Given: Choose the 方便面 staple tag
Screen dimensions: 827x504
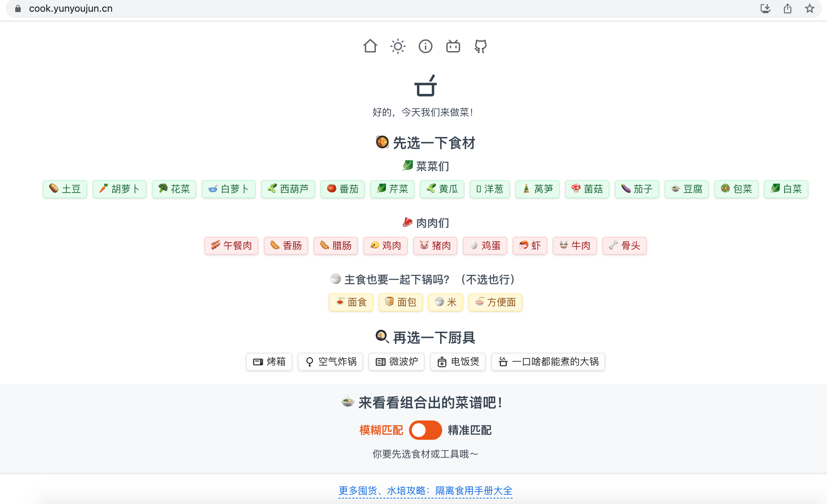Looking at the screenshot, I should click(x=495, y=302).
